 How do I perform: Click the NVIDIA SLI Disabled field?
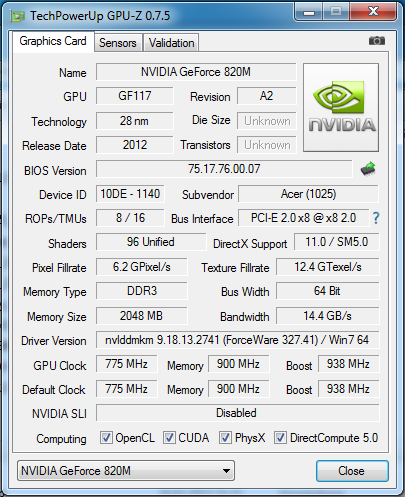click(x=237, y=413)
